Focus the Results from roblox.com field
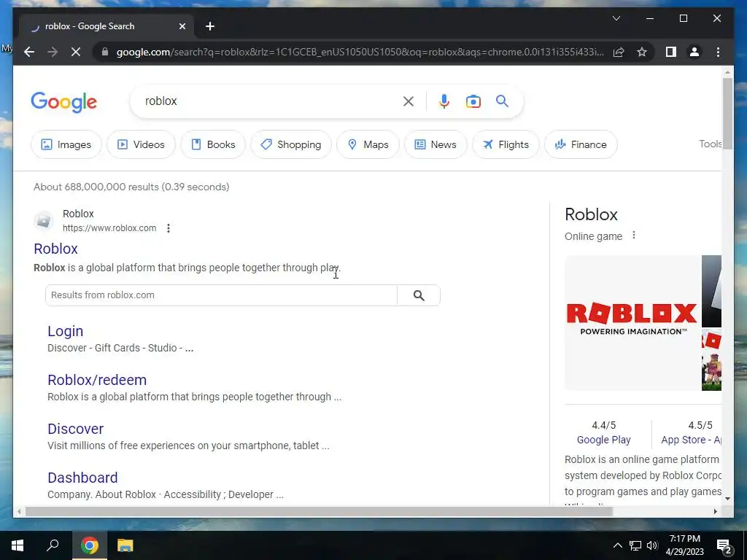Image resolution: width=747 pixels, height=560 pixels. (x=221, y=295)
